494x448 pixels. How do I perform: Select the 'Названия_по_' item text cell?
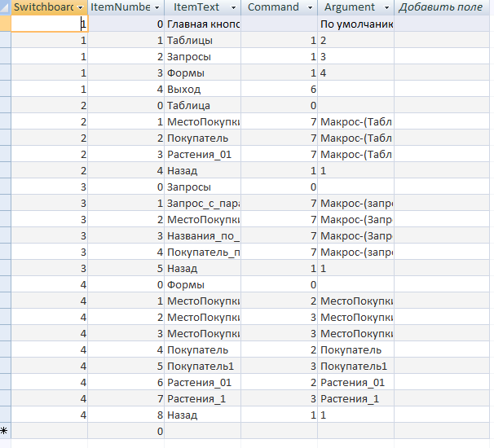(202, 235)
